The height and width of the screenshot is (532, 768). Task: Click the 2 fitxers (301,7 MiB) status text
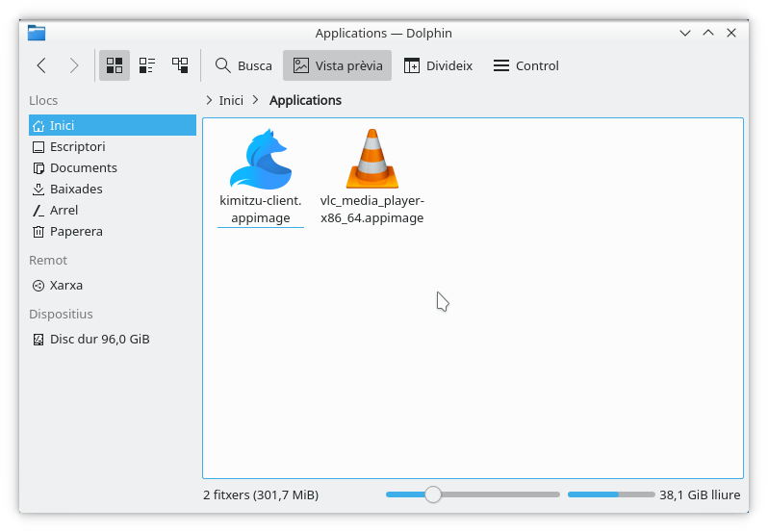(261, 494)
